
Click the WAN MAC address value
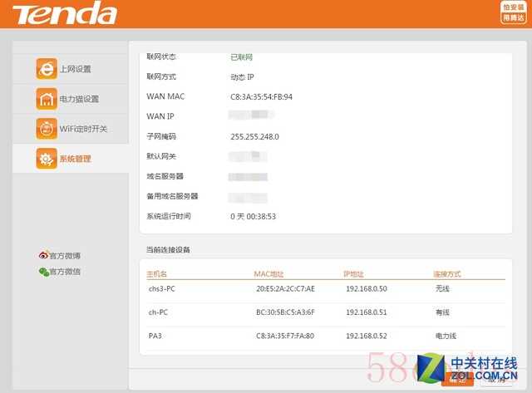tap(261, 96)
